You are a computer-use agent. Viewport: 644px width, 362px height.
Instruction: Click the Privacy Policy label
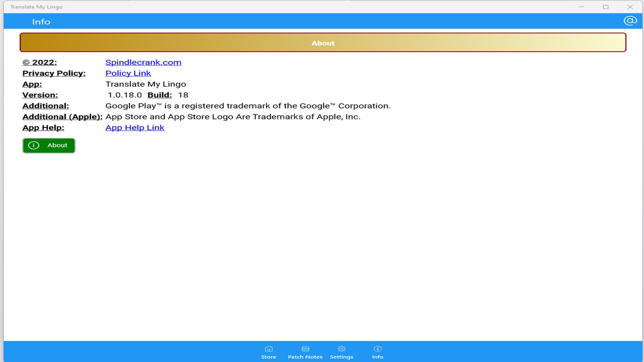tap(54, 73)
